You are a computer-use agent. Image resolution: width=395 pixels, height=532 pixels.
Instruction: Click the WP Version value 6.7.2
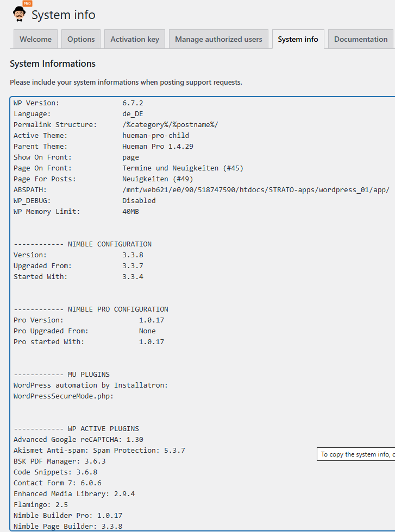pyautogui.click(x=133, y=103)
